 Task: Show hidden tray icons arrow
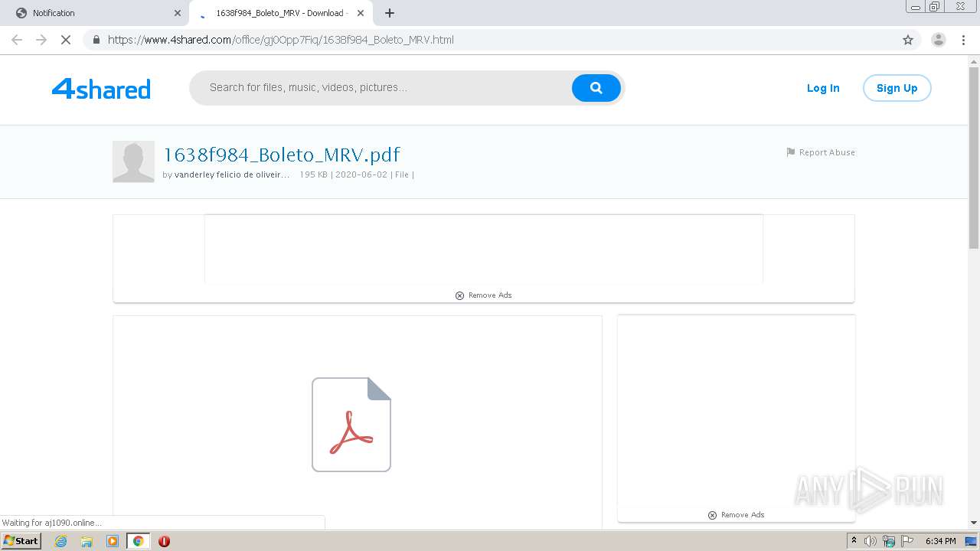pyautogui.click(x=854, y=541)
